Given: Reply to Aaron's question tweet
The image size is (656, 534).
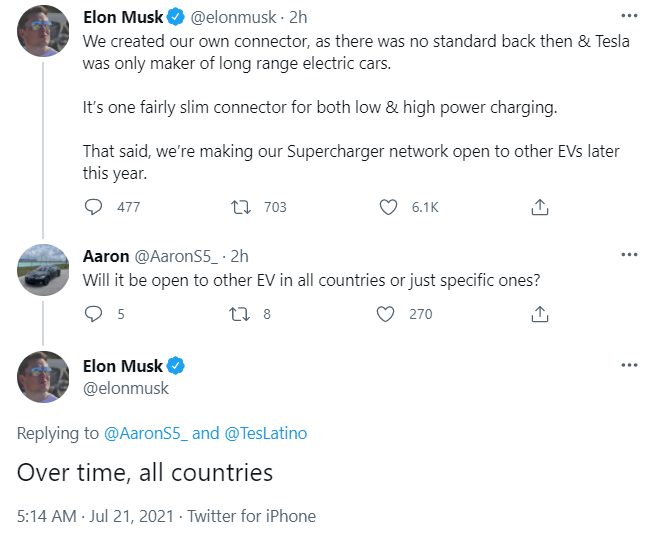Looking at the screenshot, I should pyautogui.click(x=94, y=314).
